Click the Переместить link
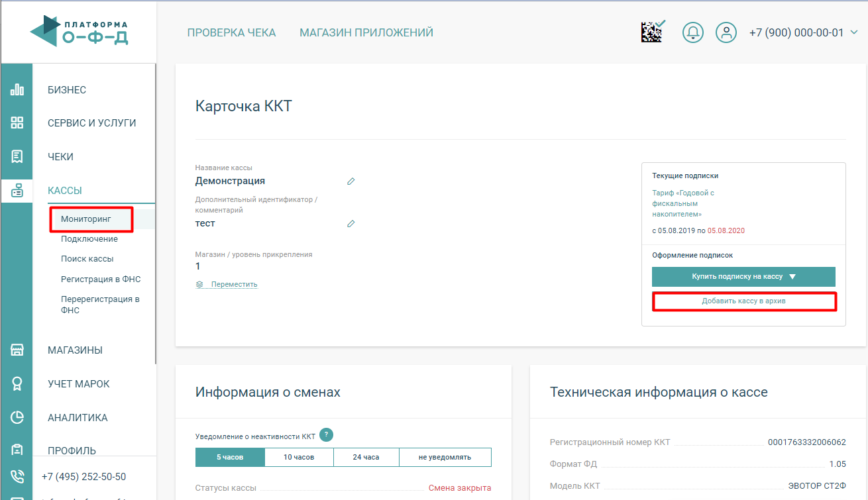The image size is (868, 500). (234, 284)
